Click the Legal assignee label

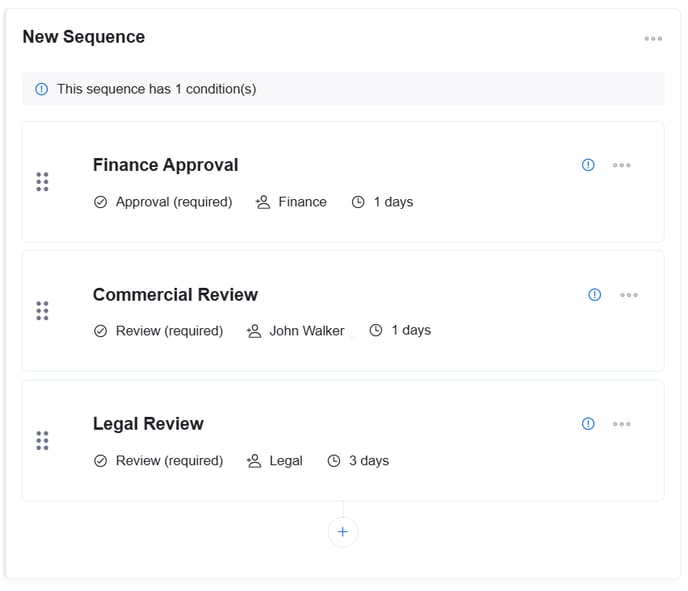(x=286, y=461)
